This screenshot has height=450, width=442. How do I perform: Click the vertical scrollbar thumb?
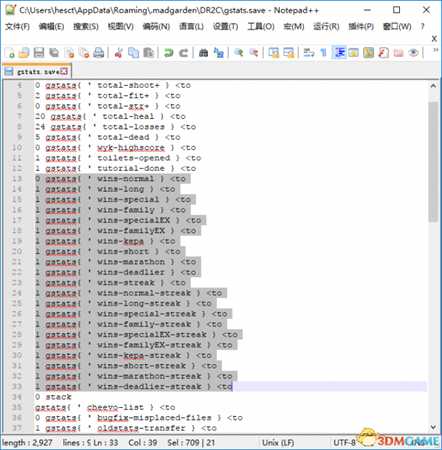(433, 162)
